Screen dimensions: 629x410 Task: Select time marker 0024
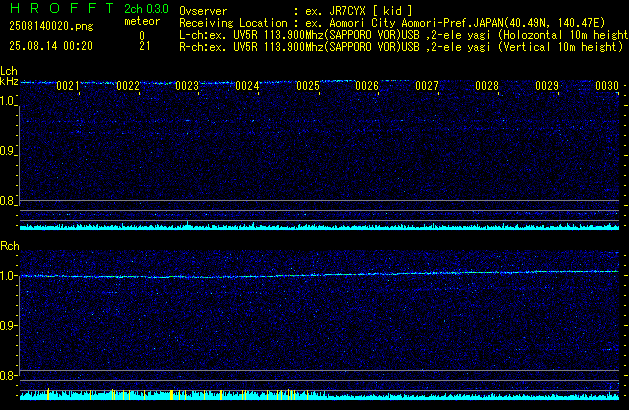tap(247, 86)
